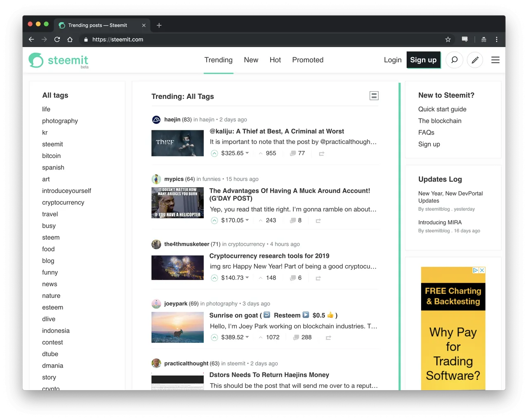Viewport: 528px width, 420px height.
Task: Click the4thmusketeer's profile avatar
Action: [x=156, y=244]
